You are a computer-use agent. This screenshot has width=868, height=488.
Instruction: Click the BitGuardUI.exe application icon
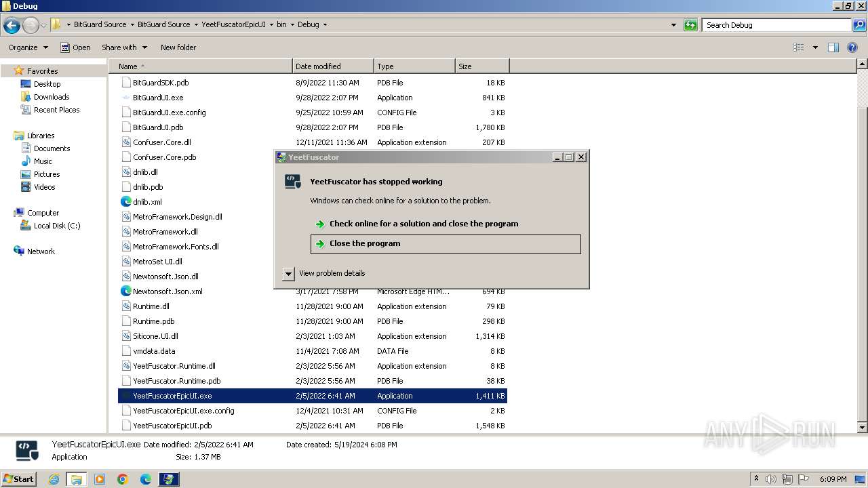[125, 98]
